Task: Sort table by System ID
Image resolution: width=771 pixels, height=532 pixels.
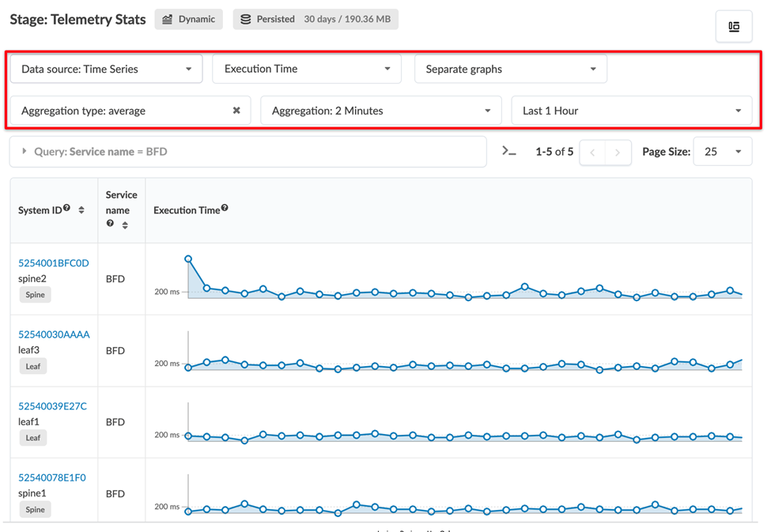Action: click(81, 210)
